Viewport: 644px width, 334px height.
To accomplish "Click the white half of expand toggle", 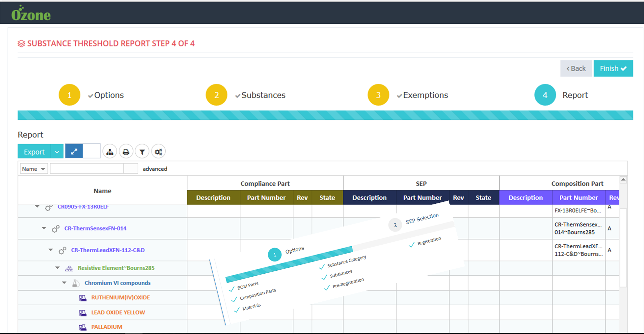I will point(92,151).
